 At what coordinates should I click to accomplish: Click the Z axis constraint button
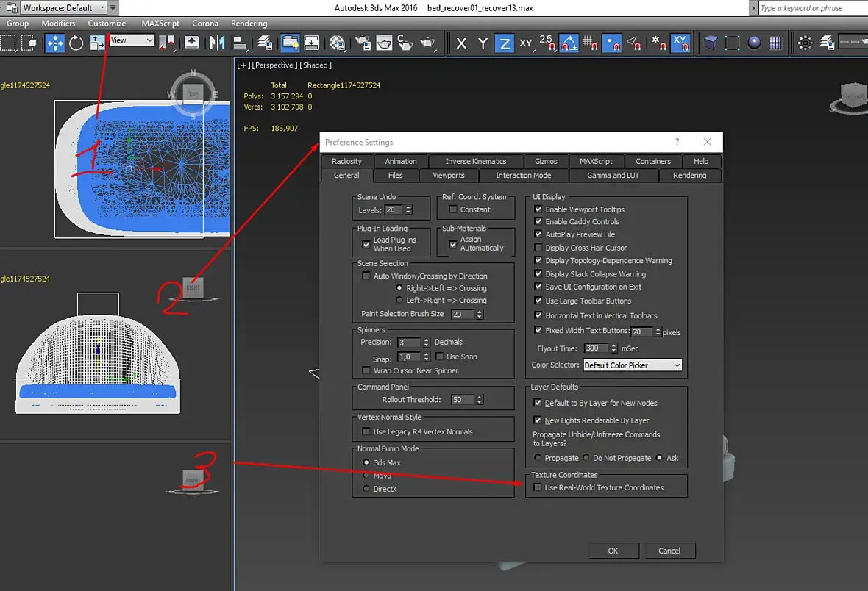point(504,43)
